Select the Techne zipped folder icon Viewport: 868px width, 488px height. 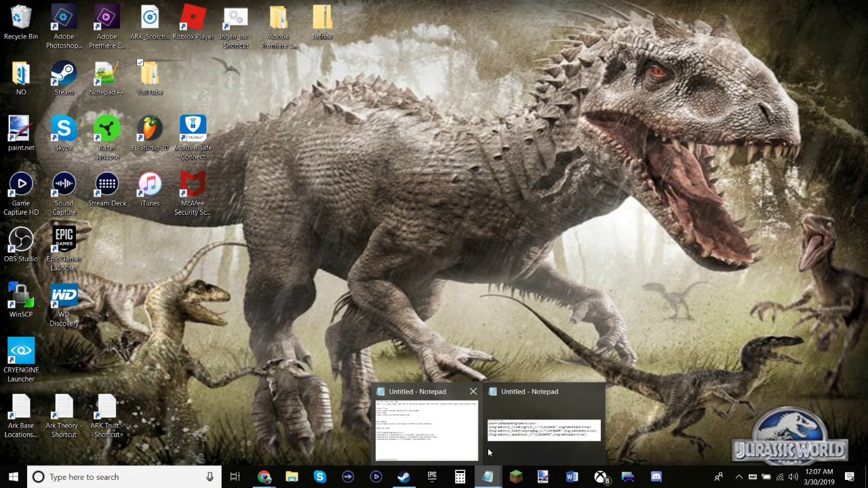coord(321,22)
